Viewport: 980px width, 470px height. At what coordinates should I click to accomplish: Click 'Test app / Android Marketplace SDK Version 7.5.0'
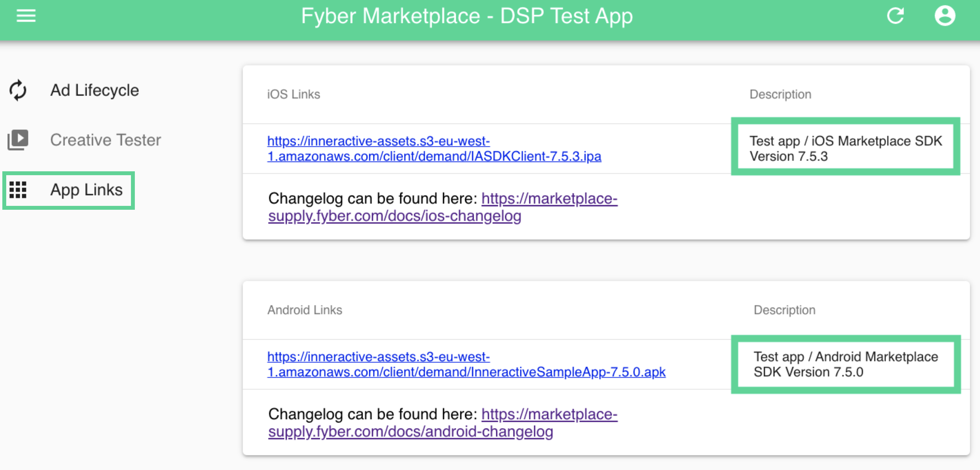[x=846, y=364]
